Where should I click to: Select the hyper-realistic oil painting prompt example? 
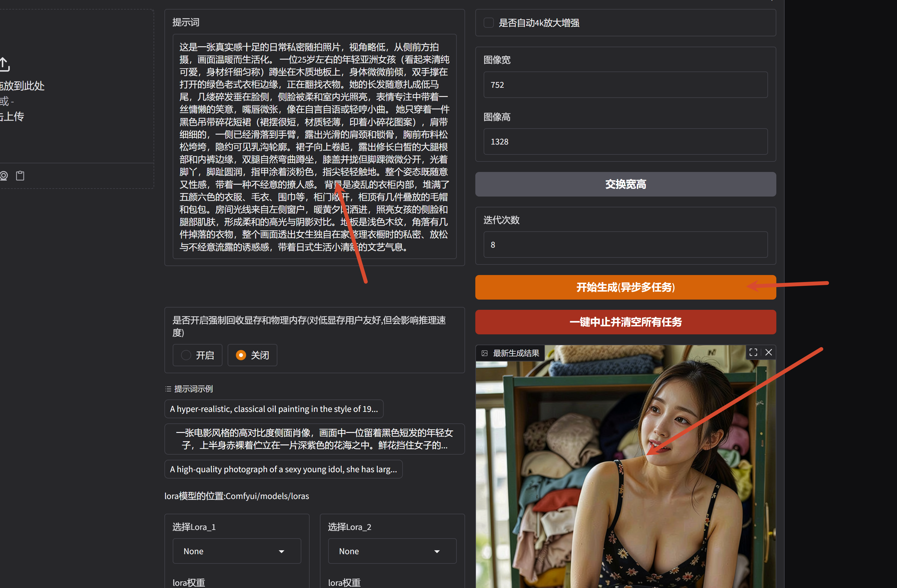pos(274,409)
